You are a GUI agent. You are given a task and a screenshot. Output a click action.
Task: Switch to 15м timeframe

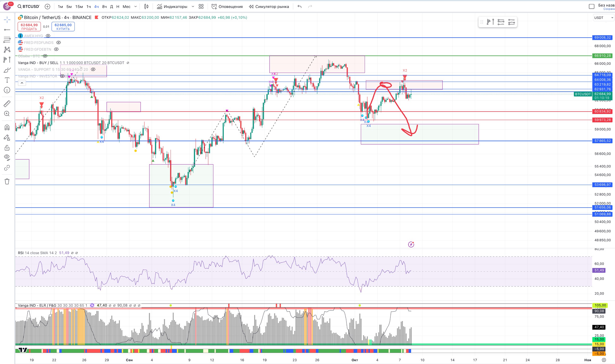click(79, 7)
